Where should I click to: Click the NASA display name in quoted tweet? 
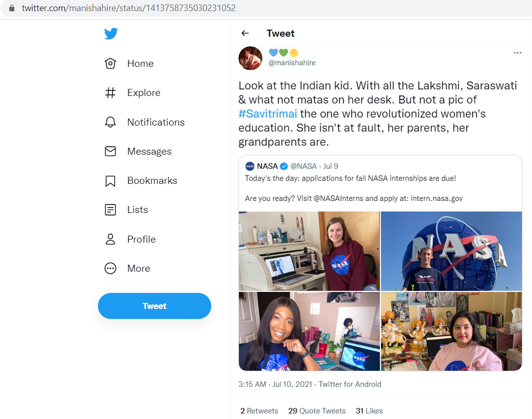(268, 166)
